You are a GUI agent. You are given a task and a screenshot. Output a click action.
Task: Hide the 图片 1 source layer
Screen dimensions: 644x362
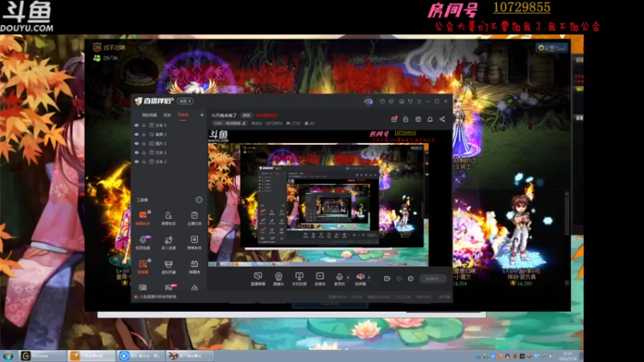pyautogui.click(x=136, y=143)
